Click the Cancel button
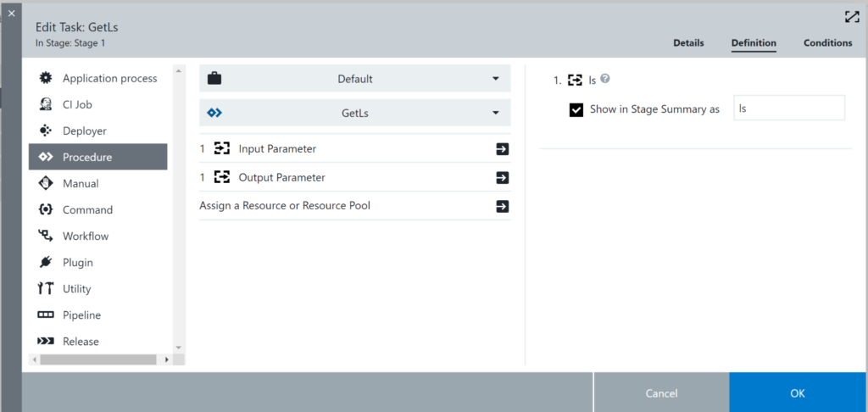Viewport: 868px width, 412px height. pyautogui.click(x=661, y=393)
